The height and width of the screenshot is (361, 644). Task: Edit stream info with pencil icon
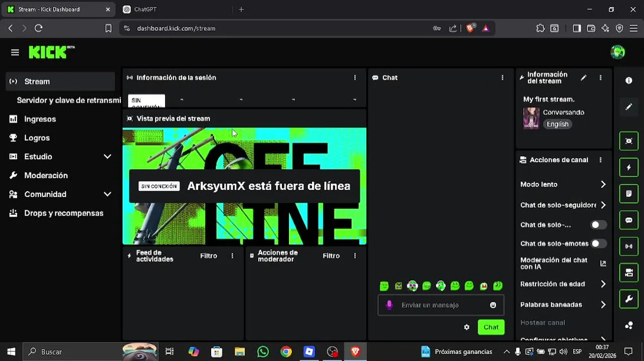pyautogui.click(x=583, y=78)
